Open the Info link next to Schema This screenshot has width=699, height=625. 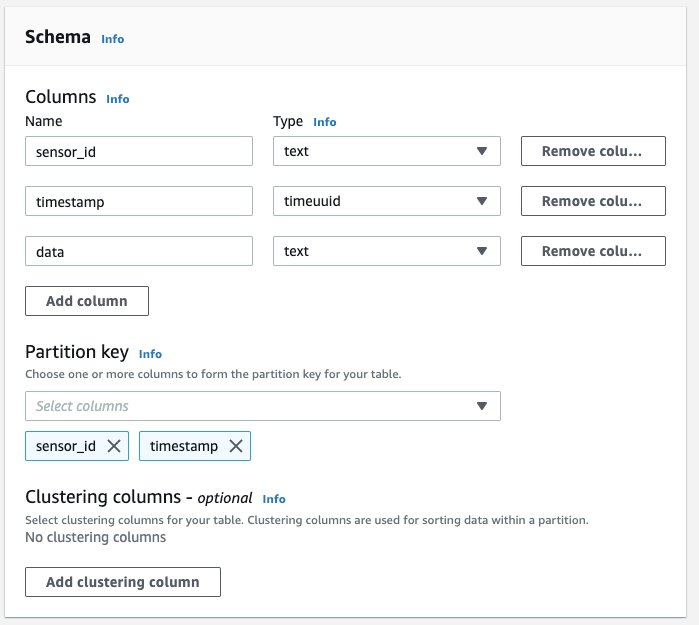112,39
